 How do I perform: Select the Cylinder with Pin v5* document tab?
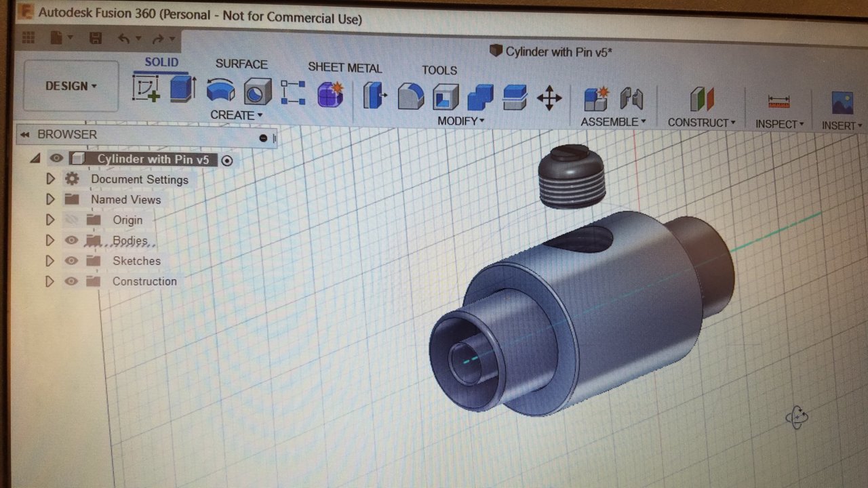tap(551, 52)
